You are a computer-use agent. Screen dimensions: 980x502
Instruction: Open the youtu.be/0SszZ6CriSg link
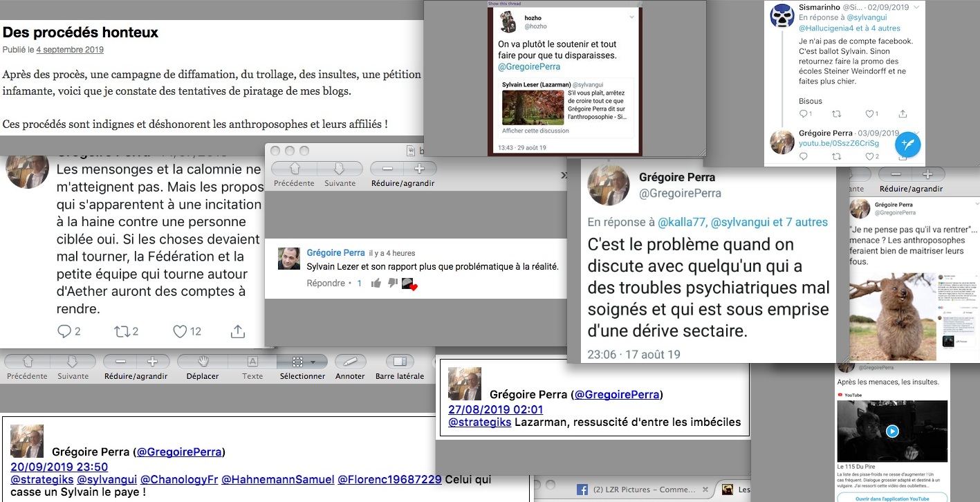point(839,143)
